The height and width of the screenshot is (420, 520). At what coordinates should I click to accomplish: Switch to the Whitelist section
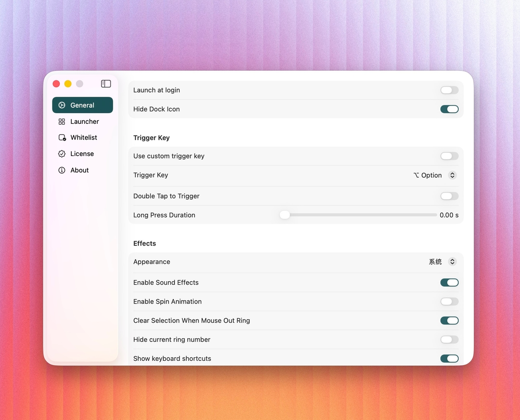click(82, 137)
